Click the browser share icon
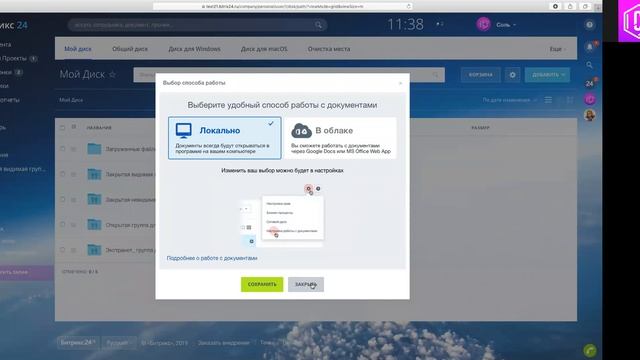This screenshot has width=640, height=360. (x=570, y=6)
